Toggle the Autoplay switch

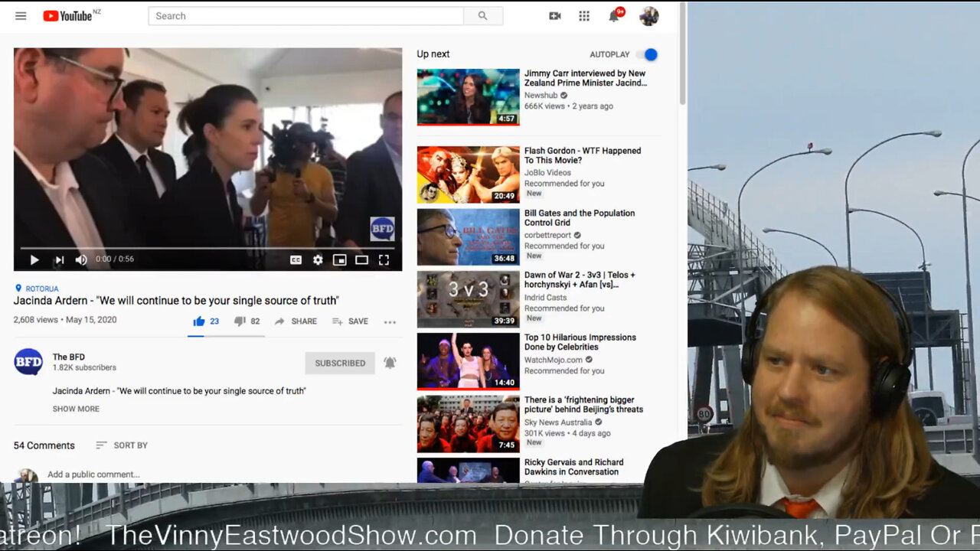(x=649, y=54)
